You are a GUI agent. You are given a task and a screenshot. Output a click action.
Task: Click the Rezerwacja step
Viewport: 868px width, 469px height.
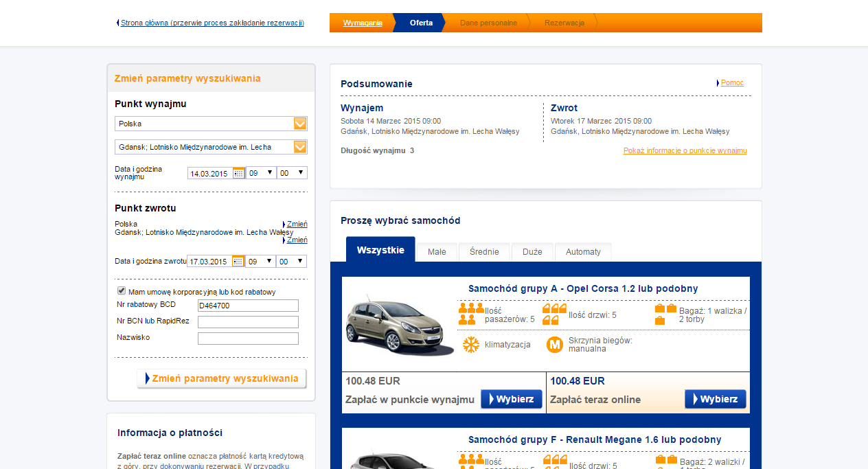[564, 23]
